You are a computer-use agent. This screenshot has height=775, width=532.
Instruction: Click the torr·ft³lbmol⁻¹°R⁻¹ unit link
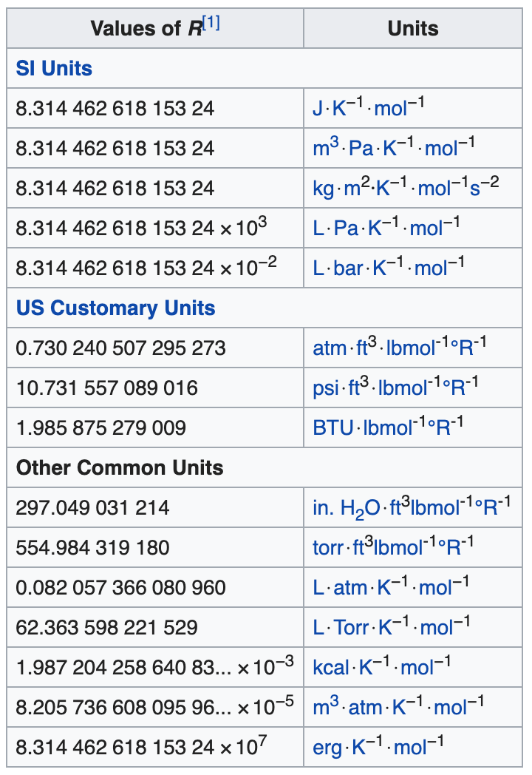[x=393, y=548]
